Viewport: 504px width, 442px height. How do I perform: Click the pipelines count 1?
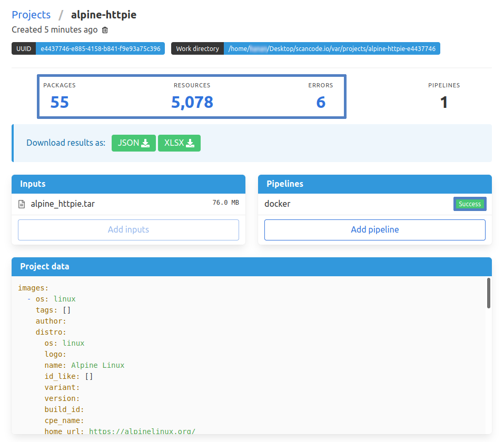(x=444, y=102)
